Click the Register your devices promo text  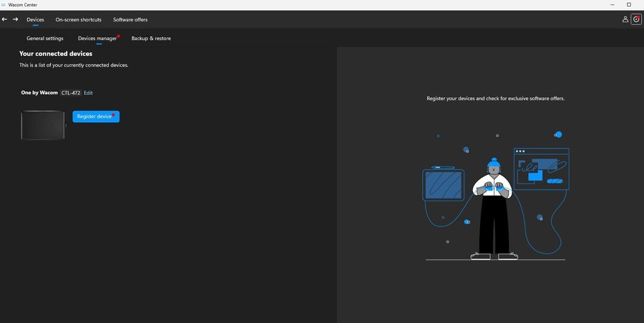point(495,98)
